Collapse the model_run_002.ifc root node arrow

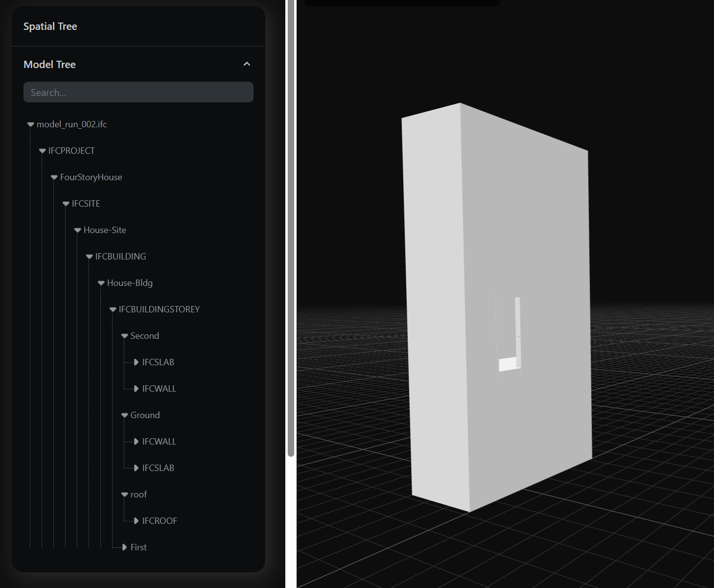[x=31, y=125]
